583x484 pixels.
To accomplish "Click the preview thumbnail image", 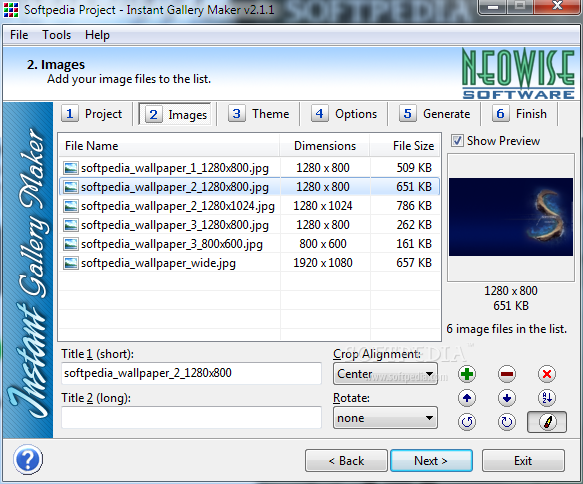I will coord(510,217).
